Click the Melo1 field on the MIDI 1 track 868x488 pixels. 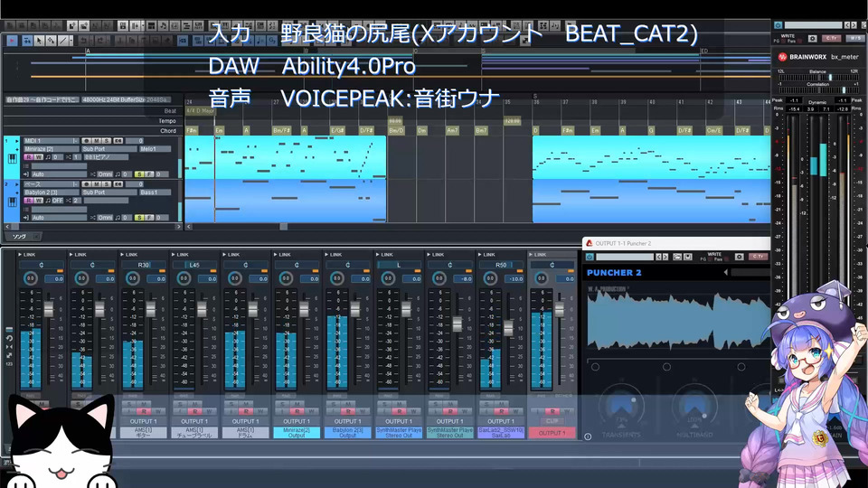[155, 149]
